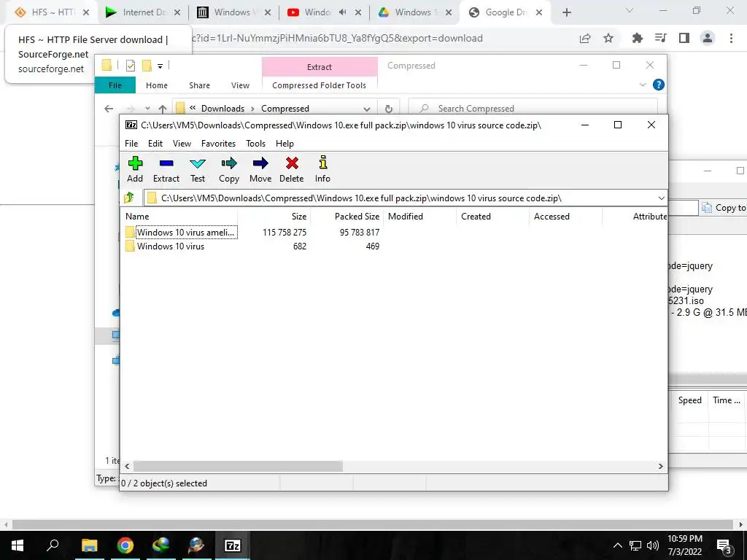Refresh the Explorer Compressed folder
The height and width of the screenshot is (560, 747).
coord(389,109)
